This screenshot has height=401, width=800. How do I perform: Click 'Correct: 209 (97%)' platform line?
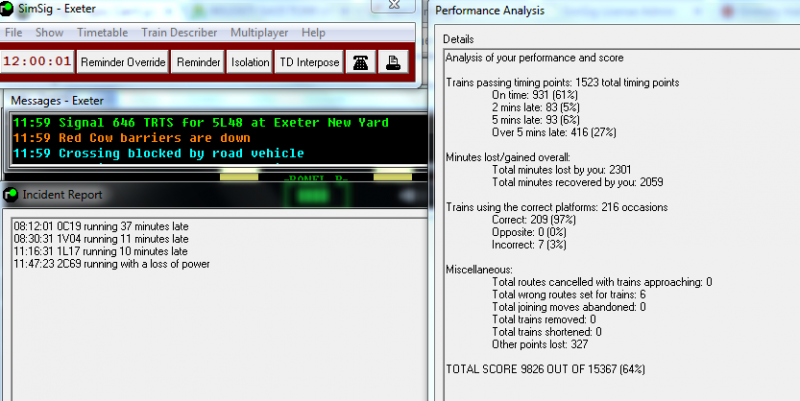(534, 219)
